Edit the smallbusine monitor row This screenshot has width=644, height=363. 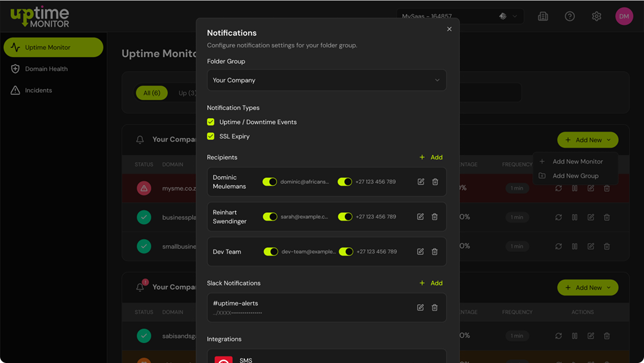591,246
